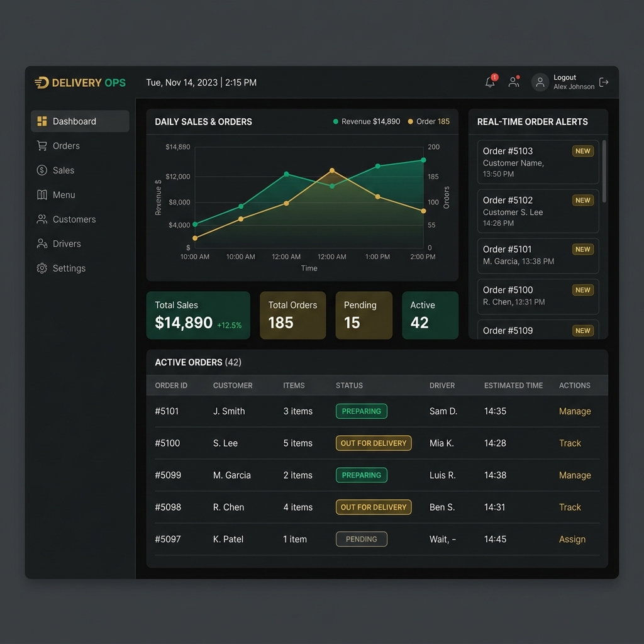Click Track for order #5100

[570, 443]
